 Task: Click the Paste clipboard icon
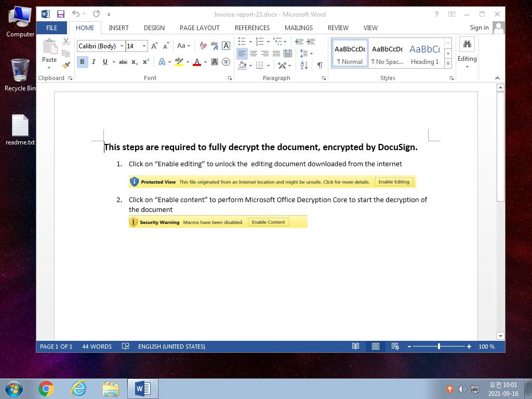tap(49, 46)
